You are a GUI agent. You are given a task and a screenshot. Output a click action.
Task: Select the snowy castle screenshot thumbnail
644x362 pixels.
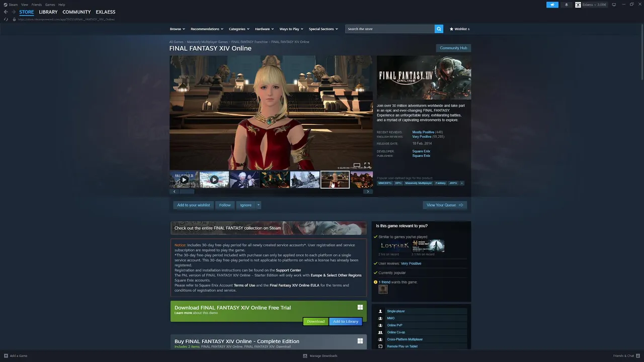pyautogui.click(x=305, y=179)
